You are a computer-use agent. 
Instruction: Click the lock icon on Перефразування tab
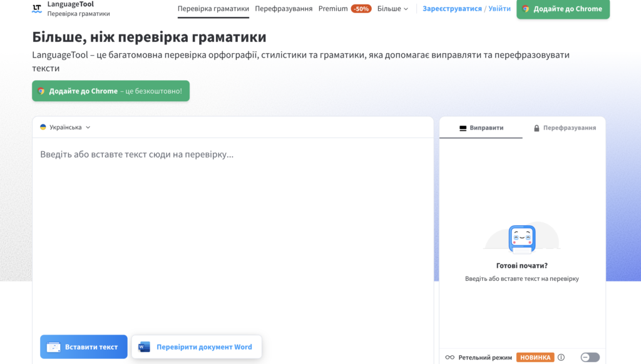tap(536, 128)
